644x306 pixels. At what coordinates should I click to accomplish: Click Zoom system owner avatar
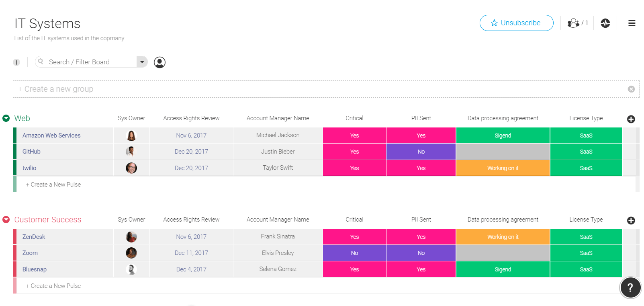tap(131, 253)
